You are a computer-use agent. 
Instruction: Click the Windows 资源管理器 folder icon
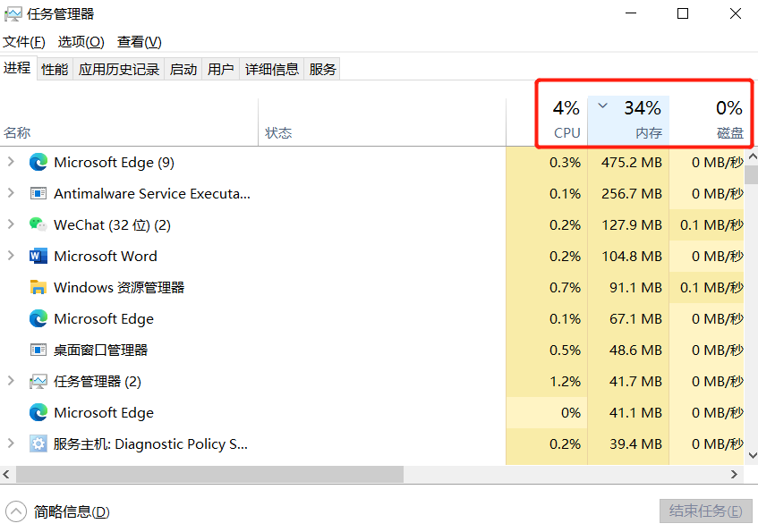click(x=38, y=288)
